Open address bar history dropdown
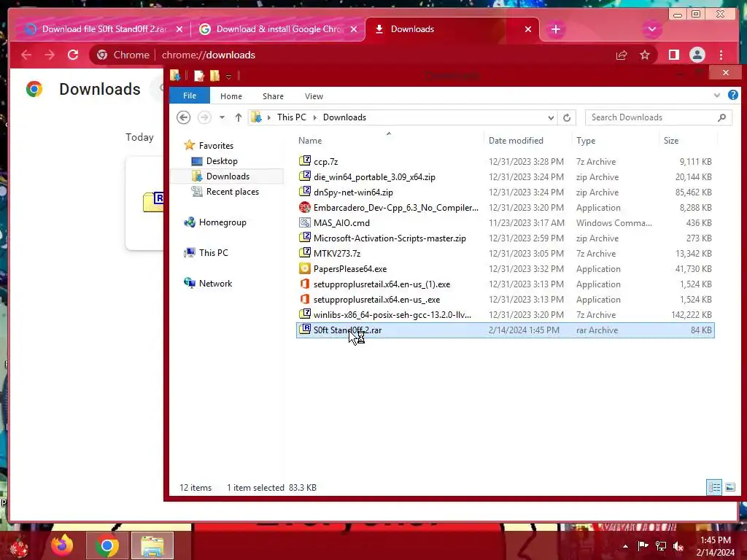This screenshot has height=560, width=747. pyautogui.click(x=551, y=117)
